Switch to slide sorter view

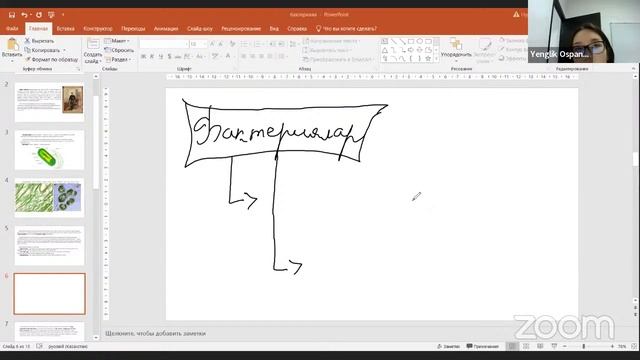click(x=526, y=347)
